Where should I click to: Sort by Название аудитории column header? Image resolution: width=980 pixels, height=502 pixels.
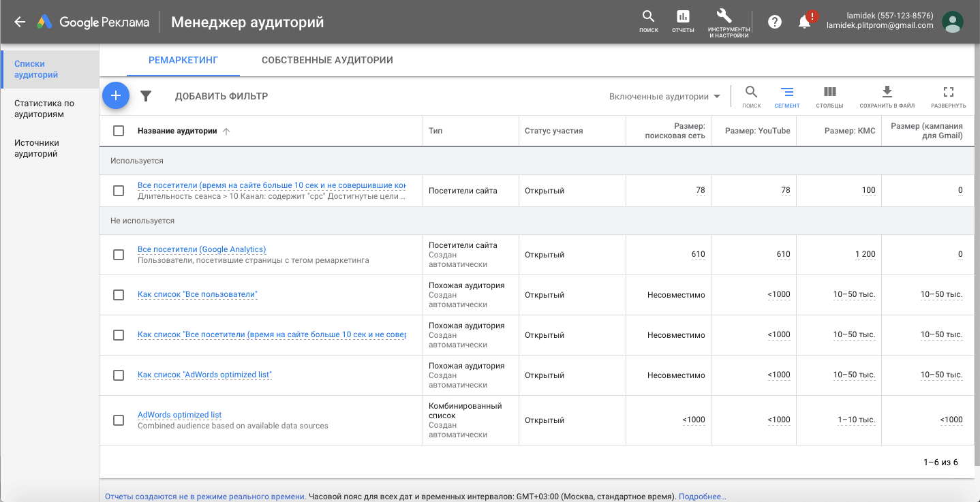[x=177, y=131]
